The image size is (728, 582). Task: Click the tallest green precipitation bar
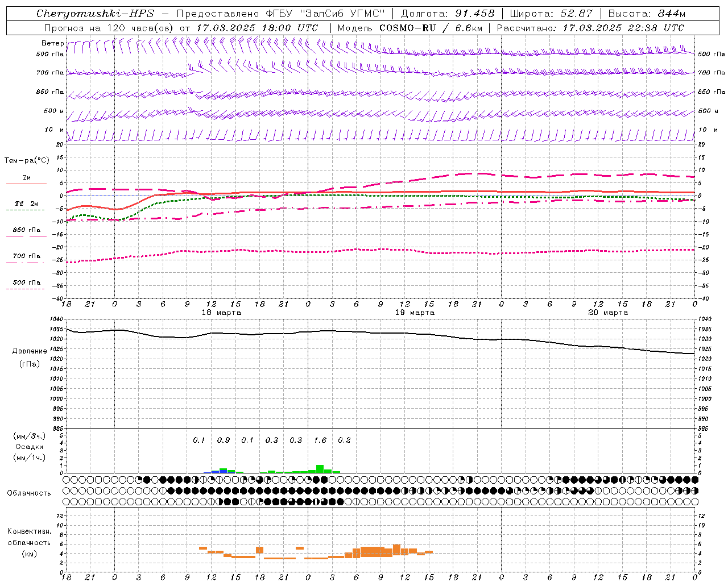320,469
